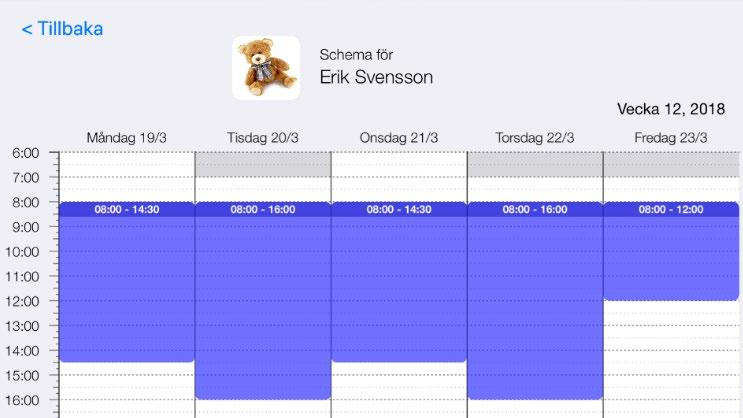The image size is (743, 418).
Task: Select the Onsdag 21/3 column header
Action: click(399, 138)
